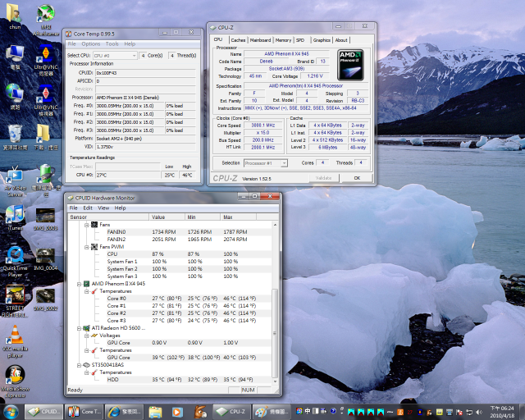Select the IMG_0002 image file on desktop
This screenshot has width=525, height=420.
tap(46, 299)
